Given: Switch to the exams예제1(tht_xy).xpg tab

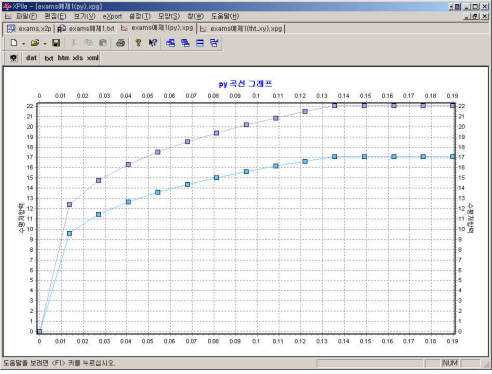Looking at the screenshot, I should click(x=241, y=29).
